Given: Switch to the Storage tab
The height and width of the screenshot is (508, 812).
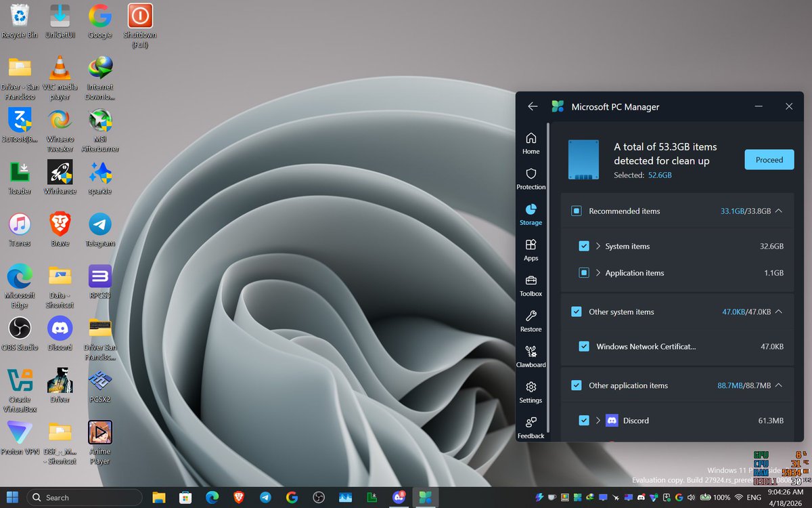Looking at the screenshot, I should coord(531,214).
